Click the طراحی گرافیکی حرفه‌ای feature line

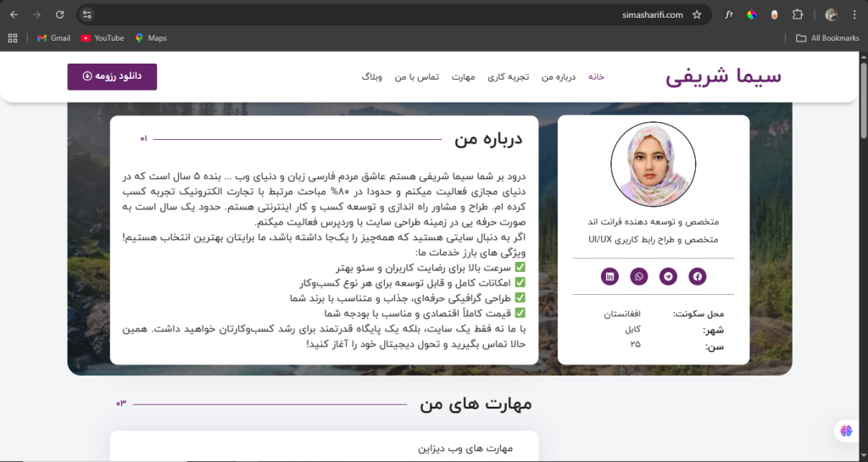tap(408, 298)
